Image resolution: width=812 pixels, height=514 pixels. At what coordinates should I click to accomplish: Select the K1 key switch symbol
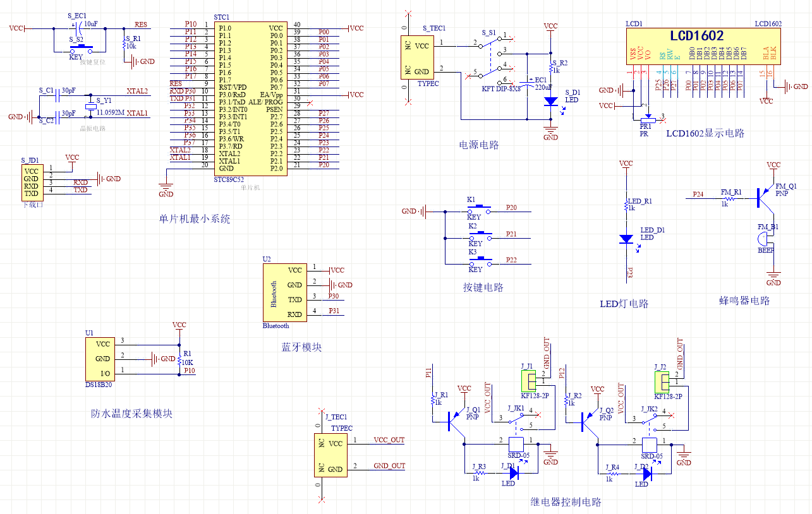point(480,207)
